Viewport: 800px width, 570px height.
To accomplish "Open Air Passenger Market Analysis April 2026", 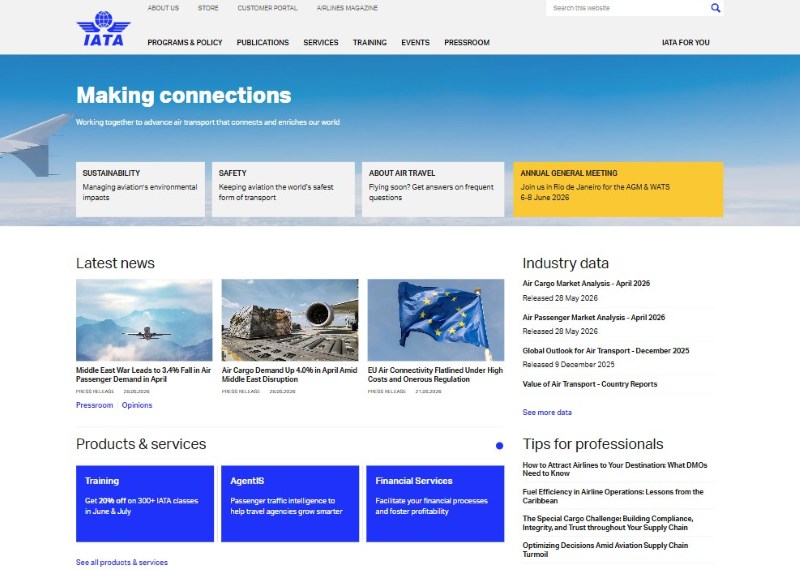I will (594, 317).
